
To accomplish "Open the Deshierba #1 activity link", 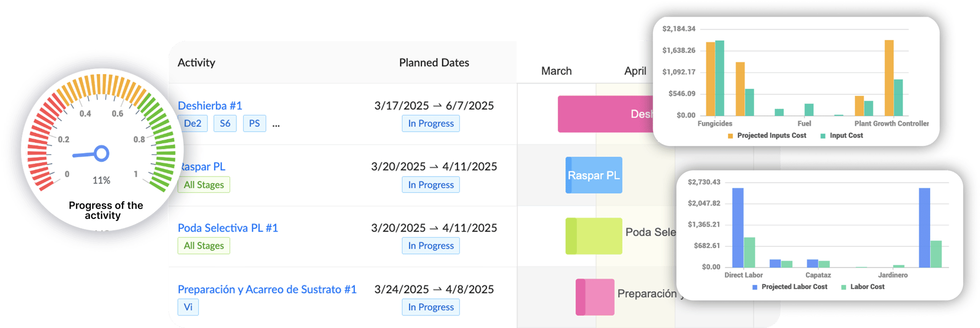I will point(210,105).
